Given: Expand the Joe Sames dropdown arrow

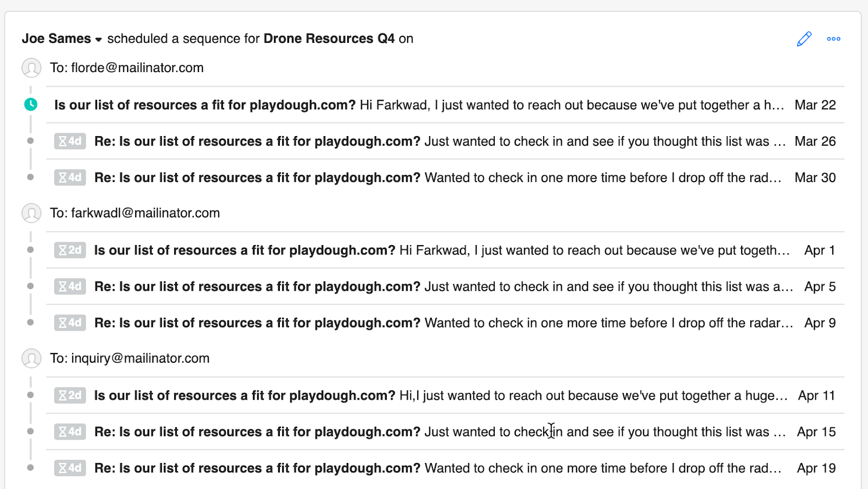Looking at the screenshot, I should [98, 40].
